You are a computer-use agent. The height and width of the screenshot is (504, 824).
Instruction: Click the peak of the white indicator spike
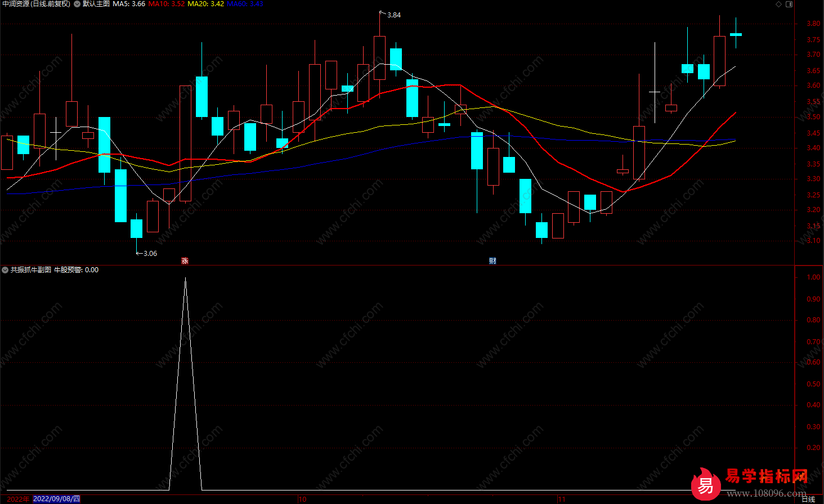tap(185, 278)
